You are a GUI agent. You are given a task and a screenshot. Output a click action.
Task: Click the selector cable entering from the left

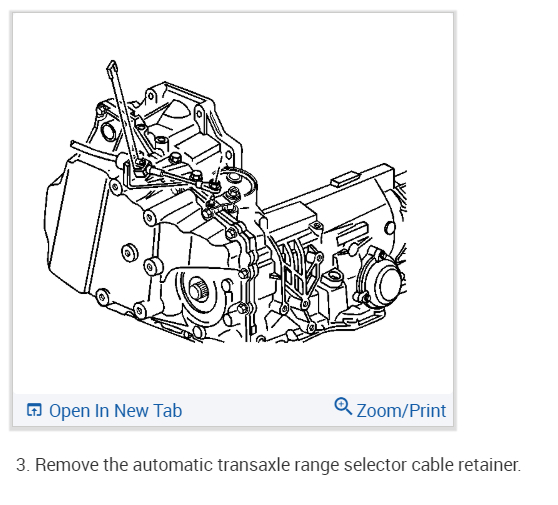[93, 149]
